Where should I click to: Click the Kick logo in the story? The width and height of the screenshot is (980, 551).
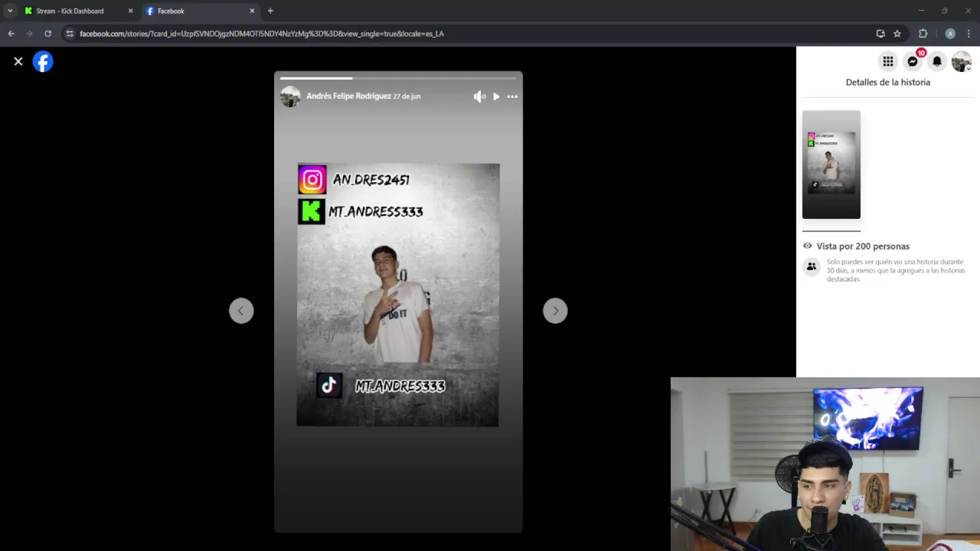coord(312,211)
